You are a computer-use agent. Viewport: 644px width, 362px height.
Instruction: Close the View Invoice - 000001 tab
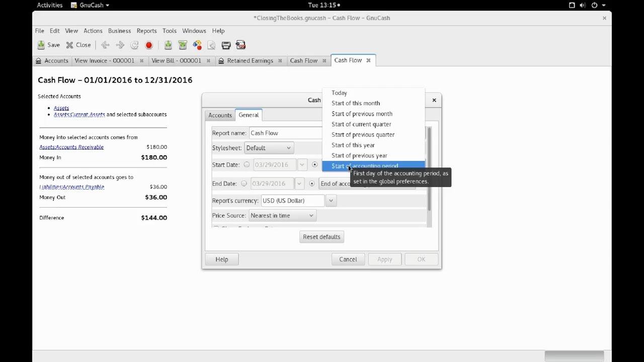point(141,61)
